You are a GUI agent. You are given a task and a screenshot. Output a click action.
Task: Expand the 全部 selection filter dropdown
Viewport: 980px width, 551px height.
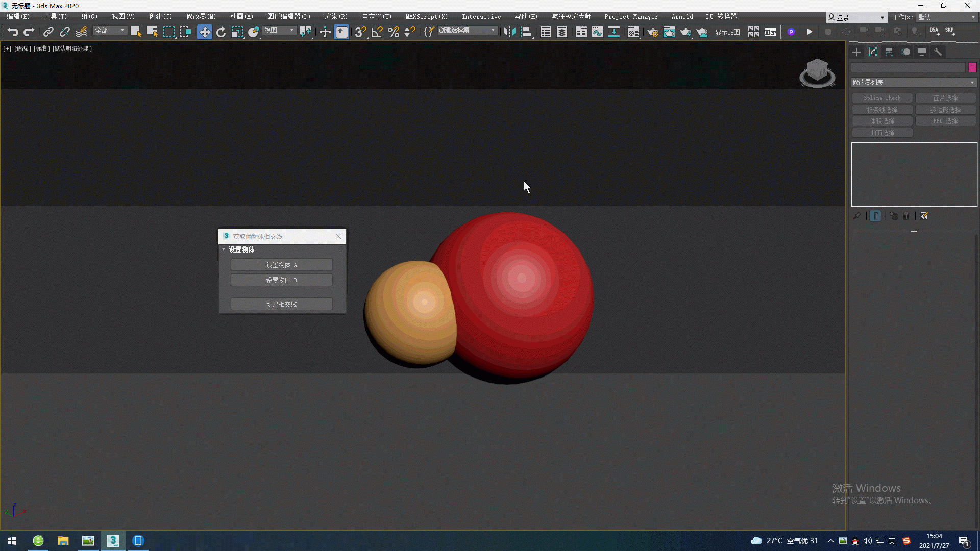click(110, 31)
